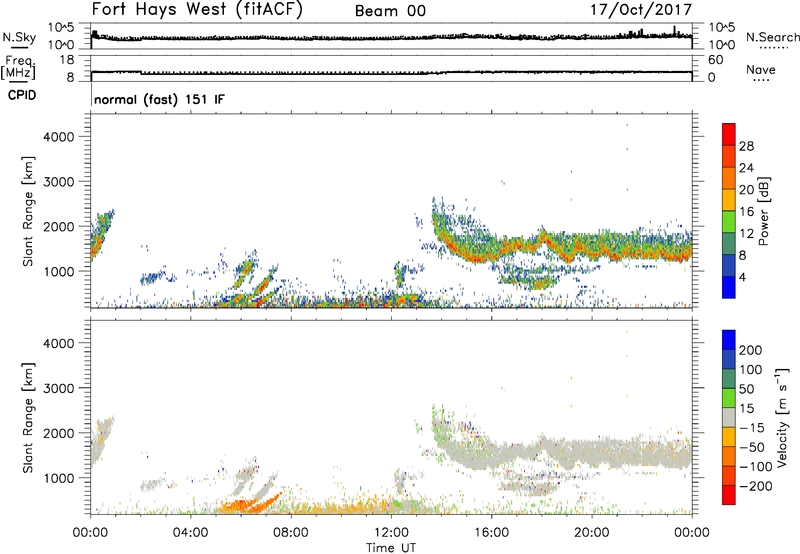Viewport: 800px width, 554px height.
Task: Pick the red top segment of power colorbar
Action: 729,135
